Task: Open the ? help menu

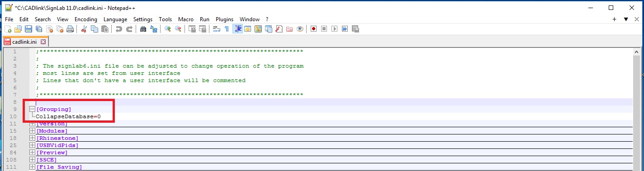Action: (267, 19)
